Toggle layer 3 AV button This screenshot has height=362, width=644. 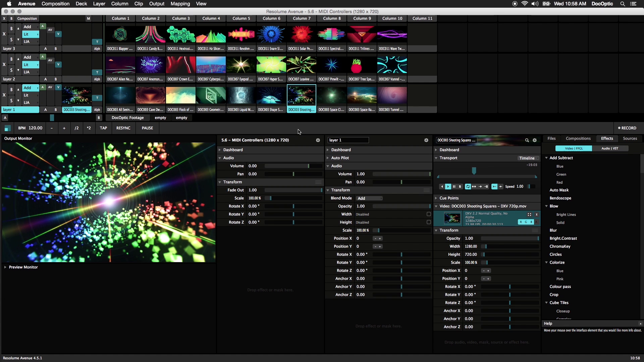50,29
